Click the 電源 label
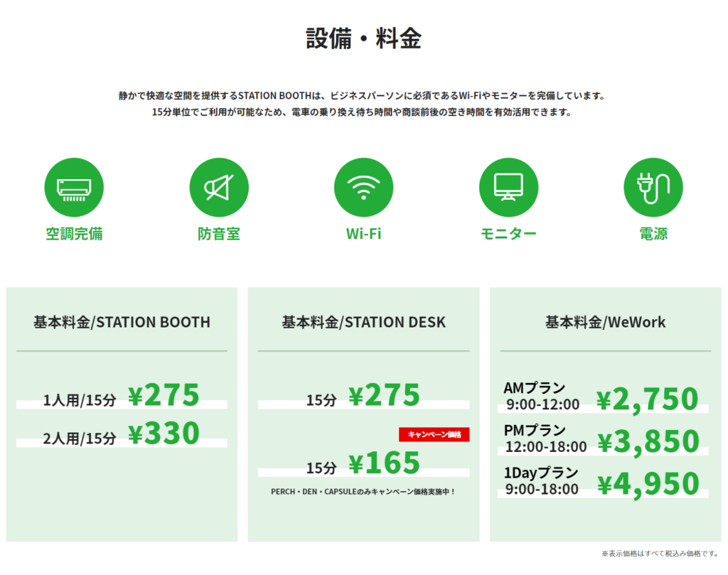This screenshot has height=575, width=728. click(x=653, y=233)
